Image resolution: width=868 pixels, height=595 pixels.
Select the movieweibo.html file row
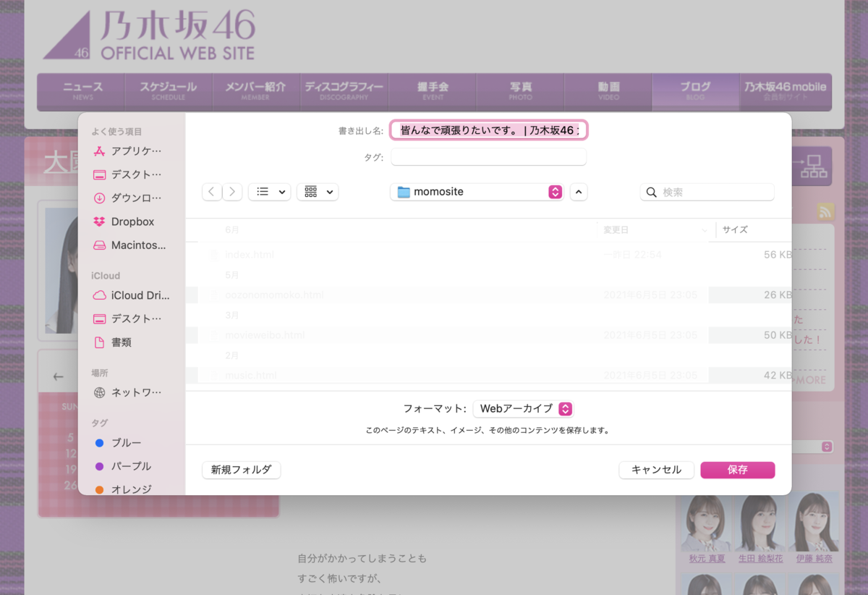(x=488, y=335)
